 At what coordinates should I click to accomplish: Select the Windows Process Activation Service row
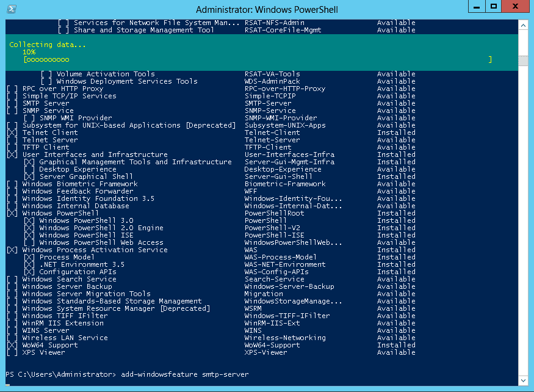(x=95, y=250)
